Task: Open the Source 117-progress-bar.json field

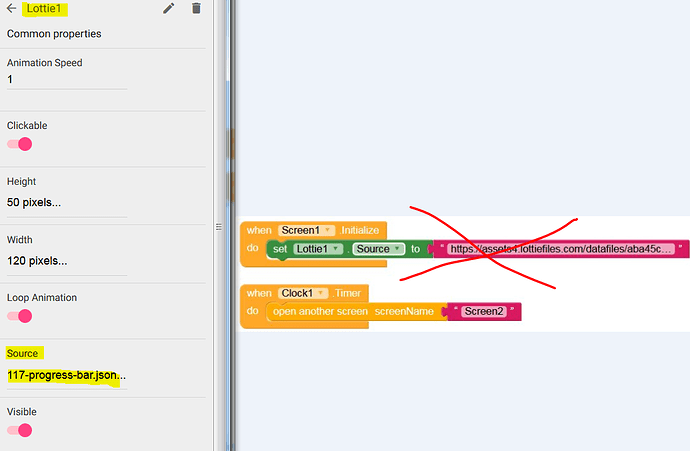Action: click(67, 375)
